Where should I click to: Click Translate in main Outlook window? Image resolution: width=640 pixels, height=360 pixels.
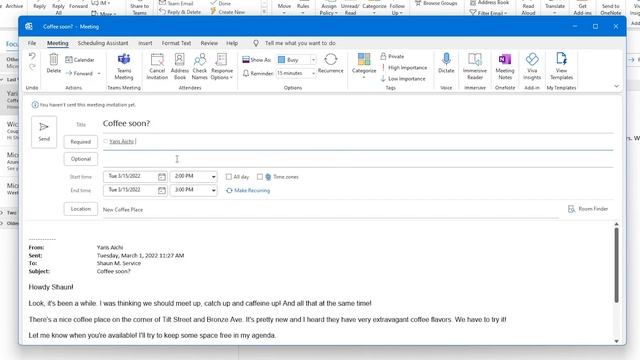[555, 7]
